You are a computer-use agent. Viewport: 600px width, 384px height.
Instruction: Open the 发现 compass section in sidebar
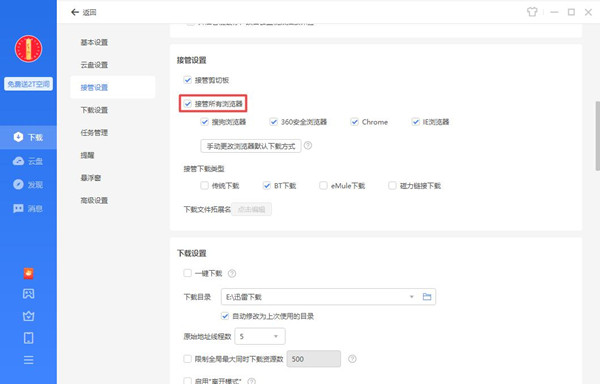[28, 185]
